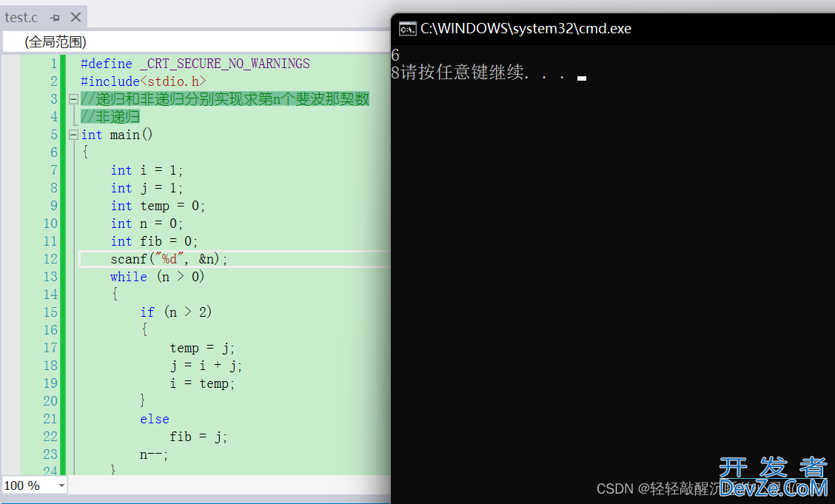Collapse the main() function at line 5
The image size is (835, 504).
point(73,135)
